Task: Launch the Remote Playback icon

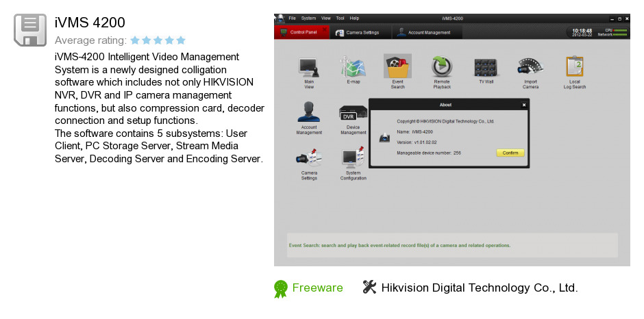Action: (442, 67)
